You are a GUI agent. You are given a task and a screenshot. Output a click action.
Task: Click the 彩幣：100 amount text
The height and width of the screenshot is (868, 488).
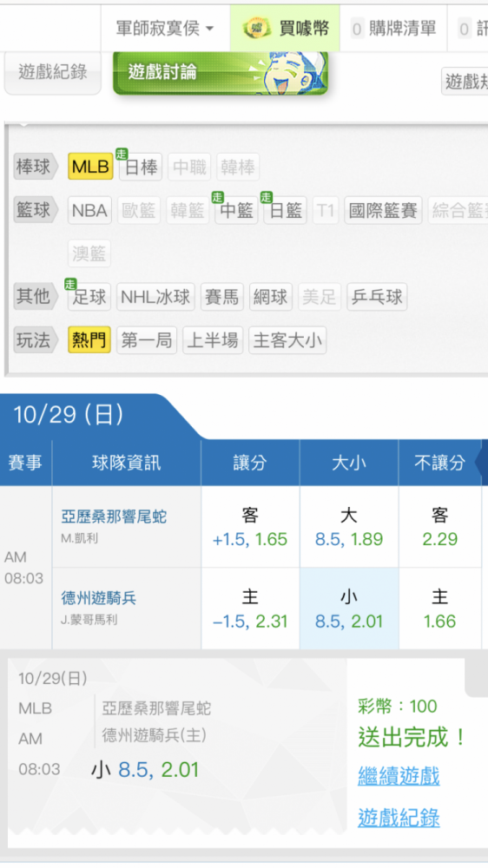[397, 707]
